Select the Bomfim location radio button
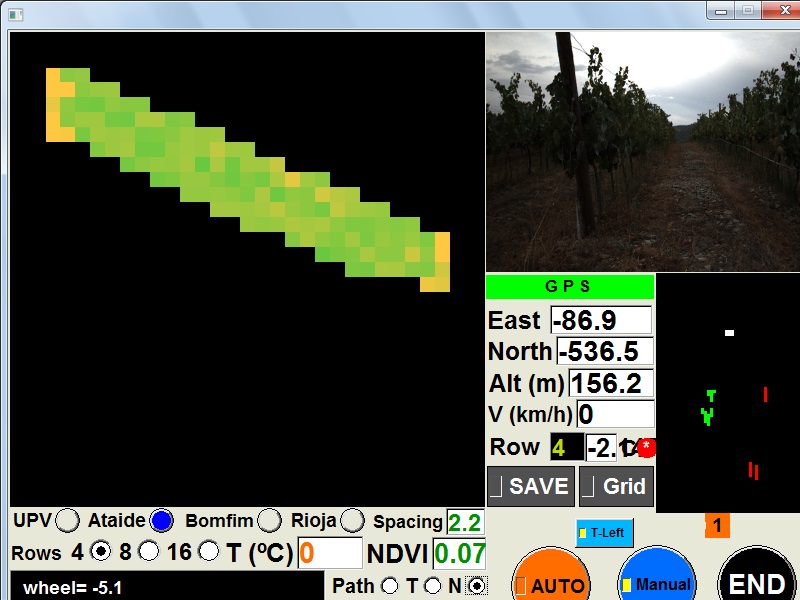The image size is (800, 600). (x=269, y=521)
